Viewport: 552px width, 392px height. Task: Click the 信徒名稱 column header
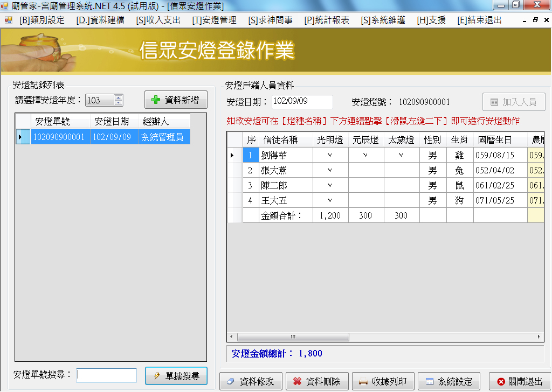pyautogui.click(x=286, y=140)
